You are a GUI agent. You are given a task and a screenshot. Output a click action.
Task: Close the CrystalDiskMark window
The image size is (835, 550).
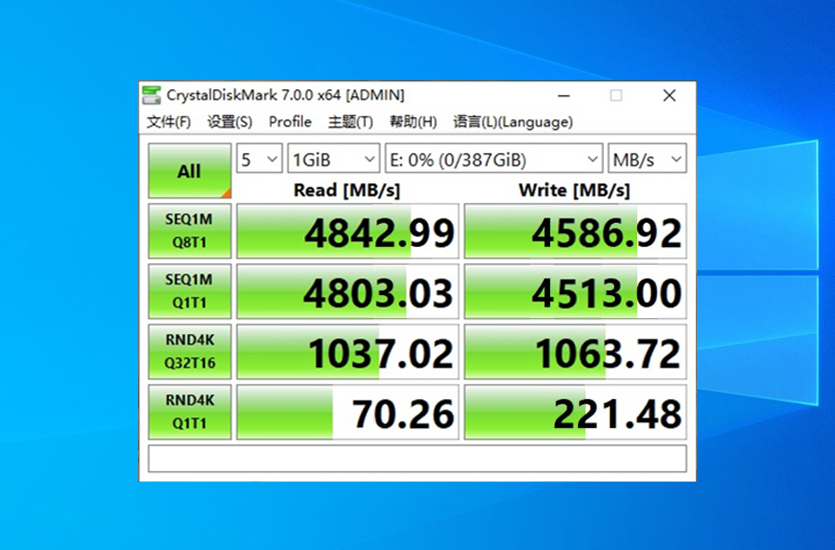(x=669, y=96)
